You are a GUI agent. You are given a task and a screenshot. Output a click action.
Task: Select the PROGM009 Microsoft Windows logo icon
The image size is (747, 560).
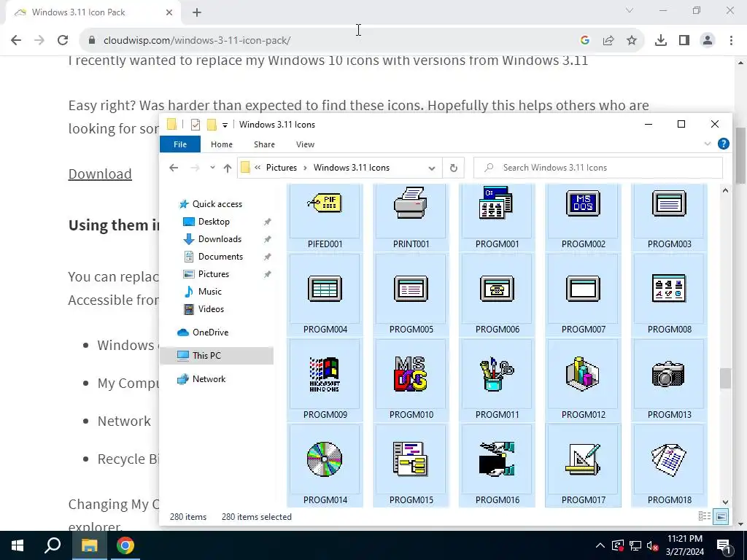tap(325, 380)
